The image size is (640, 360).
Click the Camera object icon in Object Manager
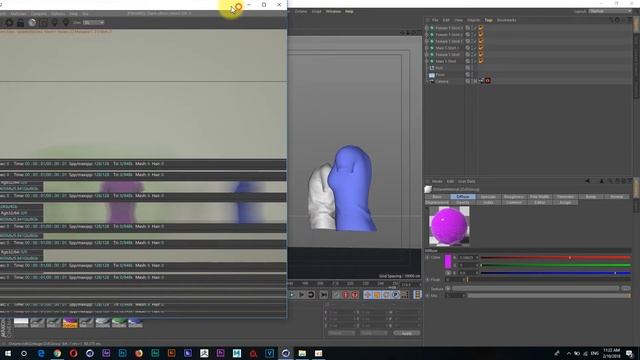[x=432, y=81]
